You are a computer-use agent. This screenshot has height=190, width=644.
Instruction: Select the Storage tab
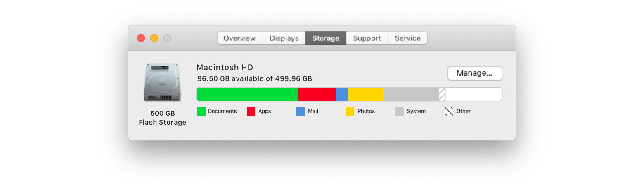click(326, 38)
